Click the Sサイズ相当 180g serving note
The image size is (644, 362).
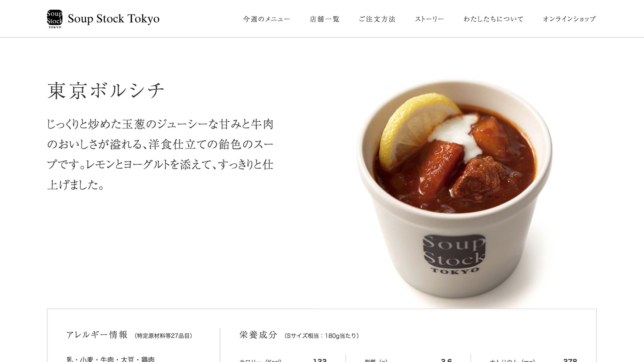pos(321,336)
